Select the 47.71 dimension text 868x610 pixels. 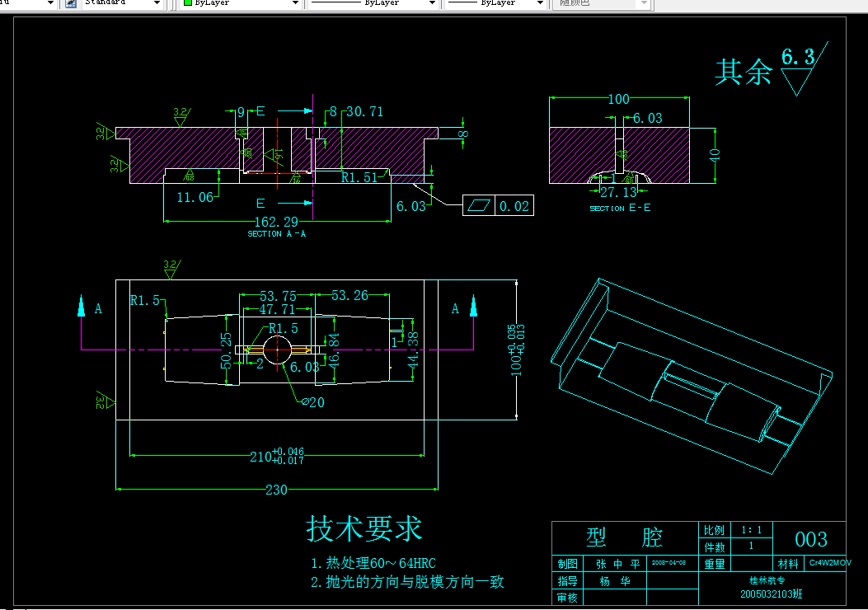(x=277, y=309)
